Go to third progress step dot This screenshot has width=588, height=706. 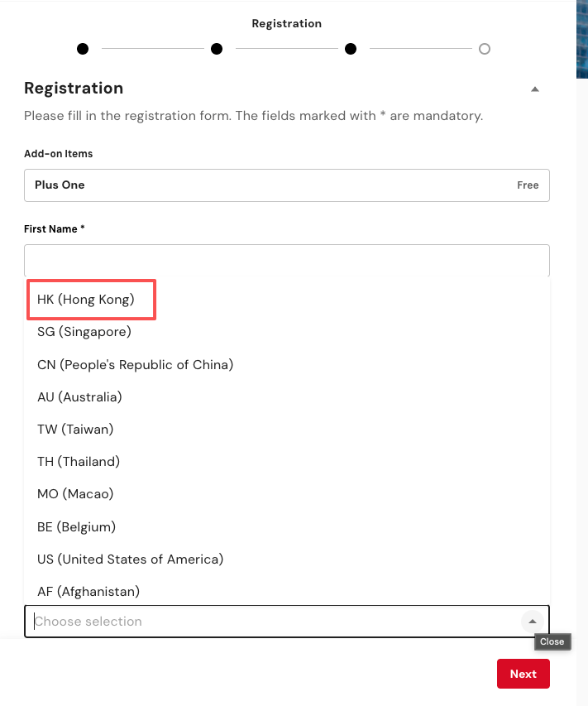click(x=351, y=49)
